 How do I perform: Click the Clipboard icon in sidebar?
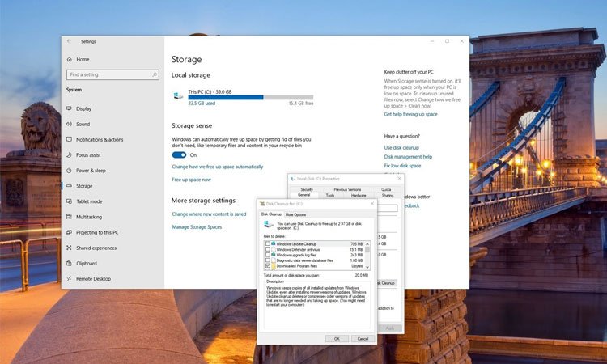pos(69,263)
